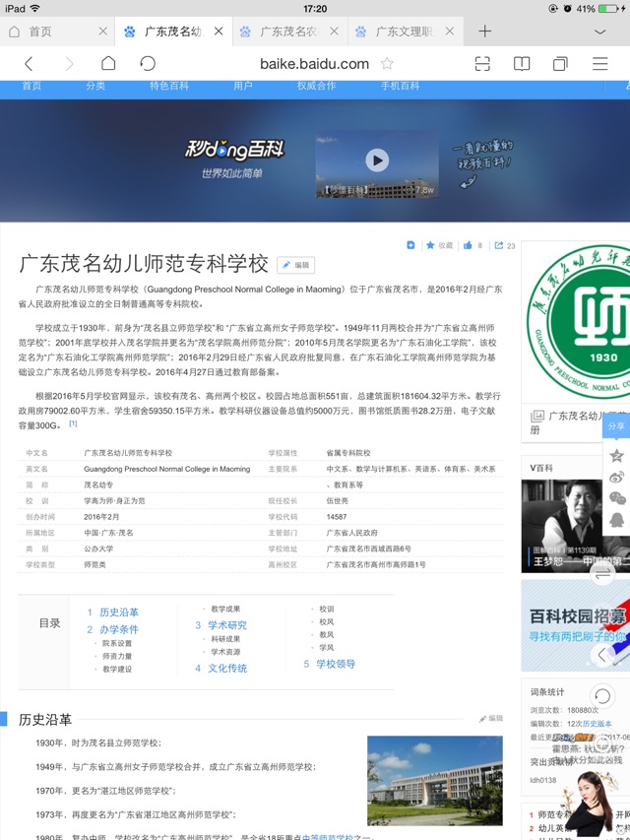Viewport: 630px width, 840px height.
Task: Jump to 文化传统 in the contents
Action: (x=227, y=668)
